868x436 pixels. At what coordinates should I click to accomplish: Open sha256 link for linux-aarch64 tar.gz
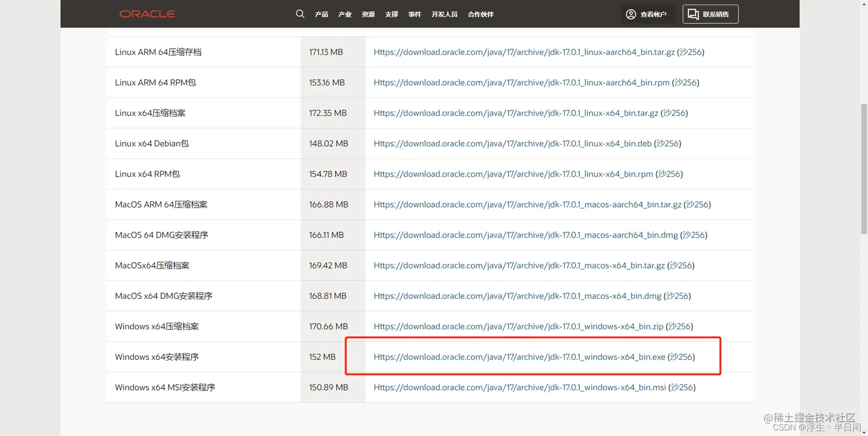click(x=691, y=52)
